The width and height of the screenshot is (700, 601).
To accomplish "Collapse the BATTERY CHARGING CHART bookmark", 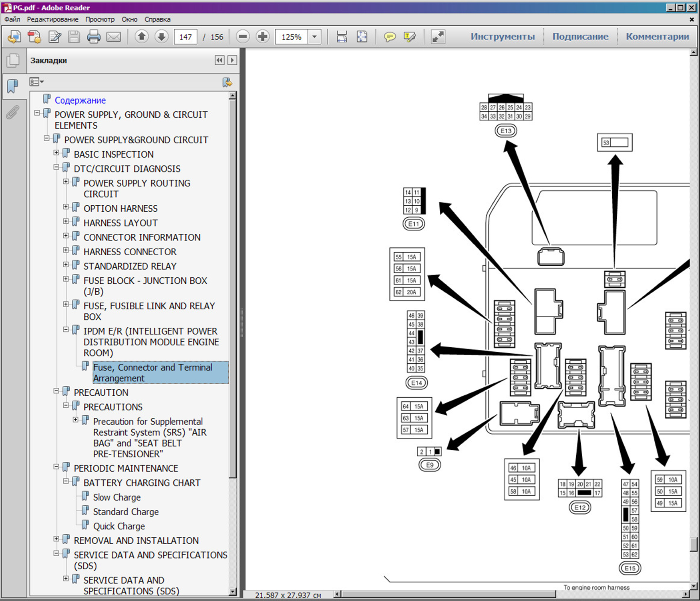I will click(x=66, y=481).
